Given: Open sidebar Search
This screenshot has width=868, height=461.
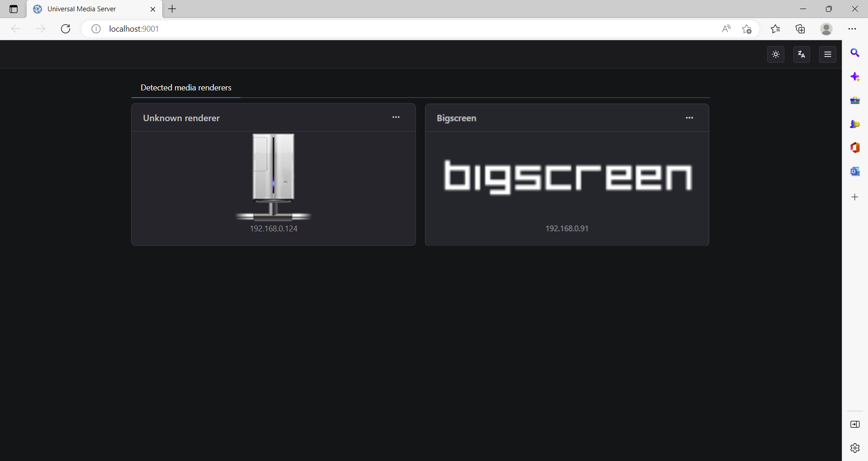Looking at the screenshot, I should [855, 53].
